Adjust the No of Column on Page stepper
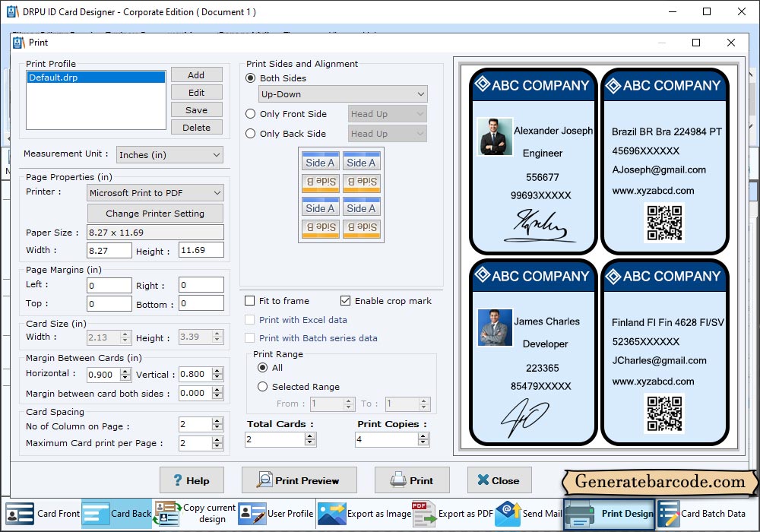 217,424
